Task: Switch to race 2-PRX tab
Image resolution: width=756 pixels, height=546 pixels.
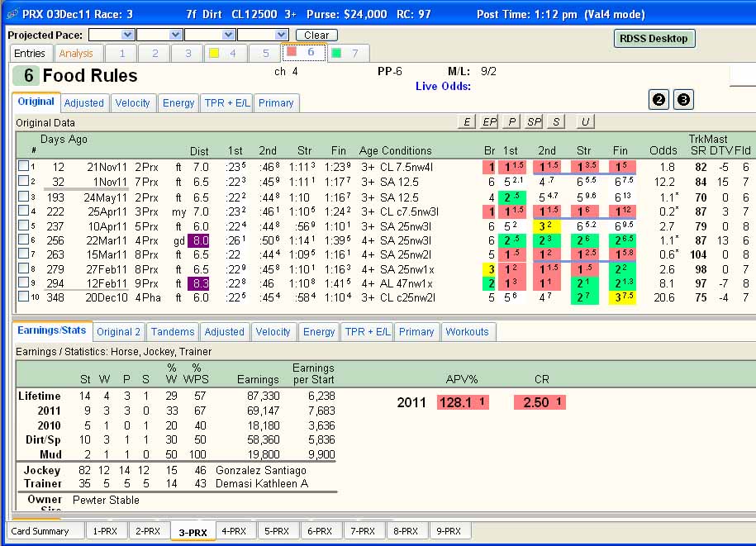Action: (x=148, y=531)
